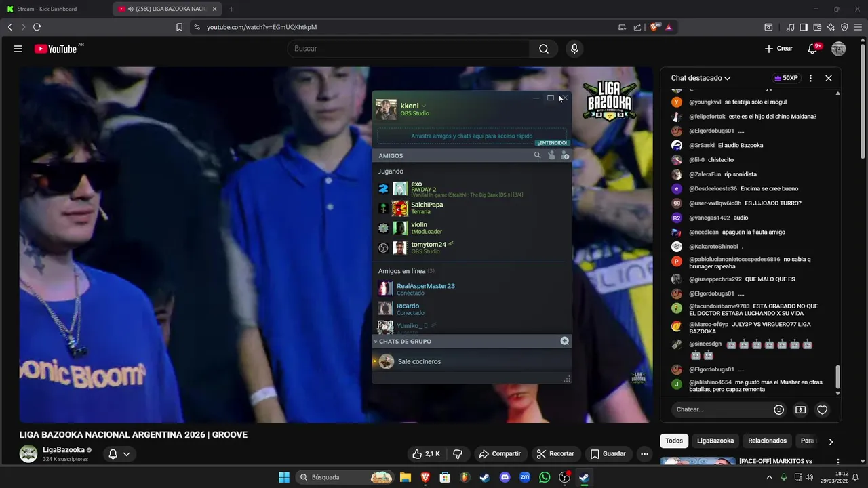Screen dimensions: 868x488
Task: Open Brave Rewards triangle icon
Action: coord(669,27)
